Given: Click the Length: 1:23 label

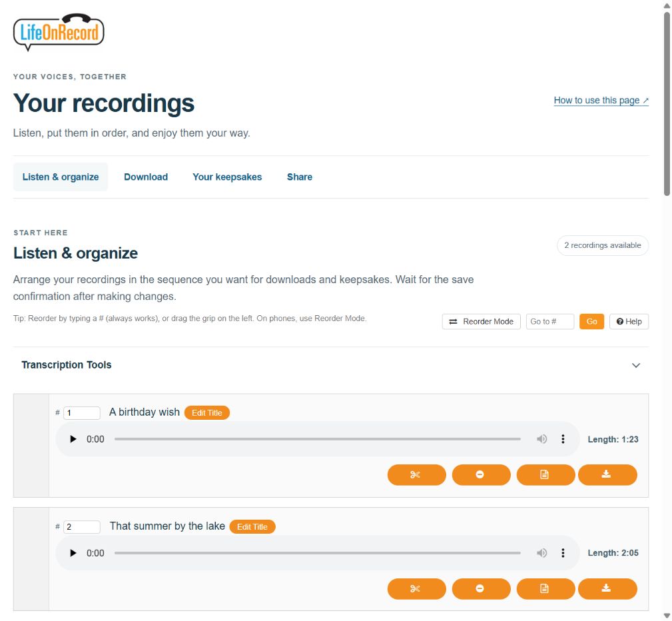Looking at the screenshot, I should pos(613,439).
